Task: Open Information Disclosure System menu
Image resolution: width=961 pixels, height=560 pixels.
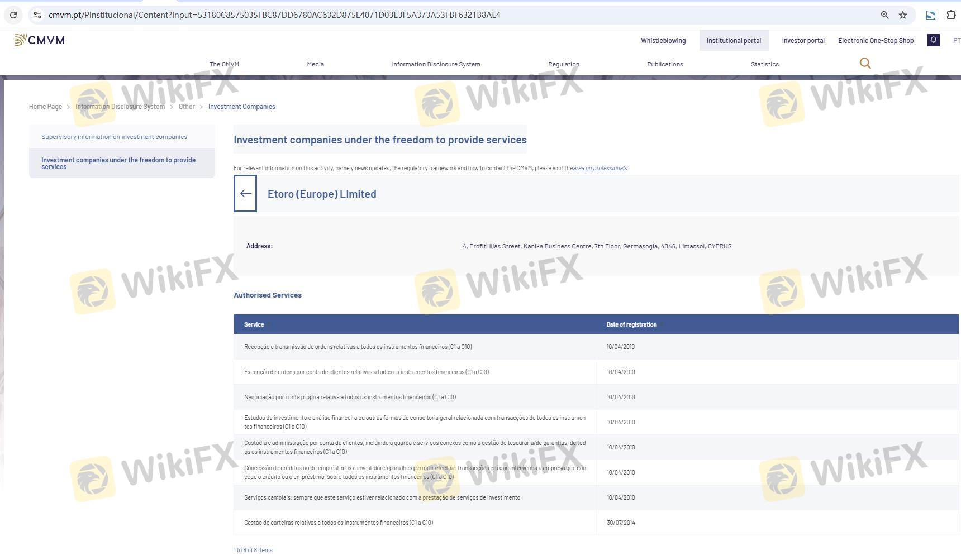Action: [436, 64]
